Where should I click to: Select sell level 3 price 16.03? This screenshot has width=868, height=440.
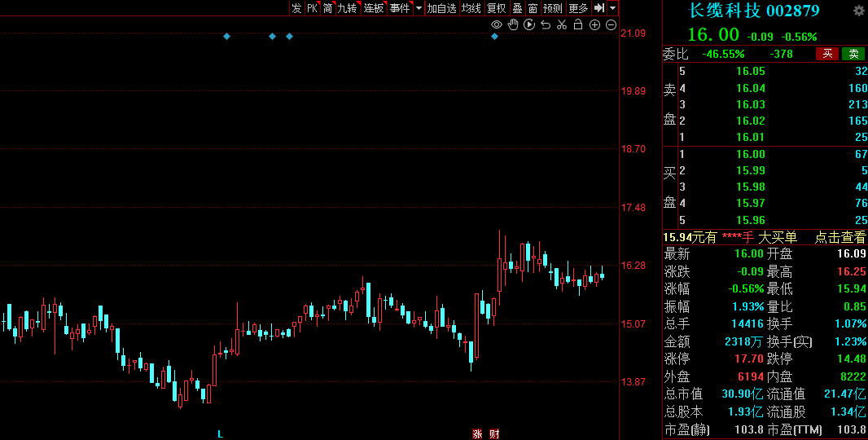point(751,104)
